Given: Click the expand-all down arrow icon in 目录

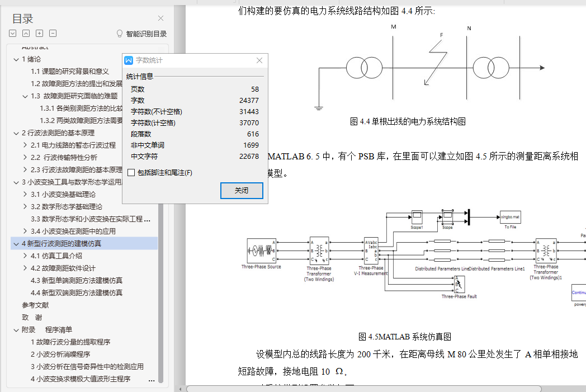Looking at the screenshot, I should (x=13, y=33).
